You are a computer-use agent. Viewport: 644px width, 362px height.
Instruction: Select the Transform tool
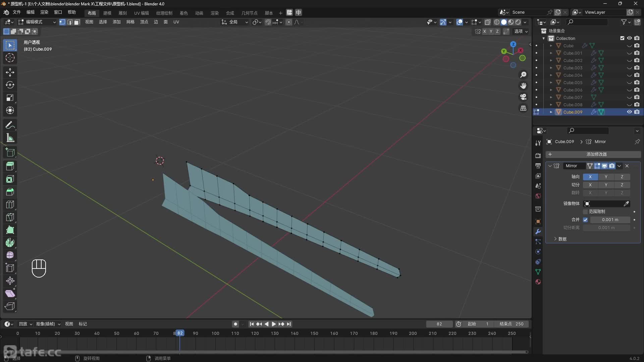[10, 110]
